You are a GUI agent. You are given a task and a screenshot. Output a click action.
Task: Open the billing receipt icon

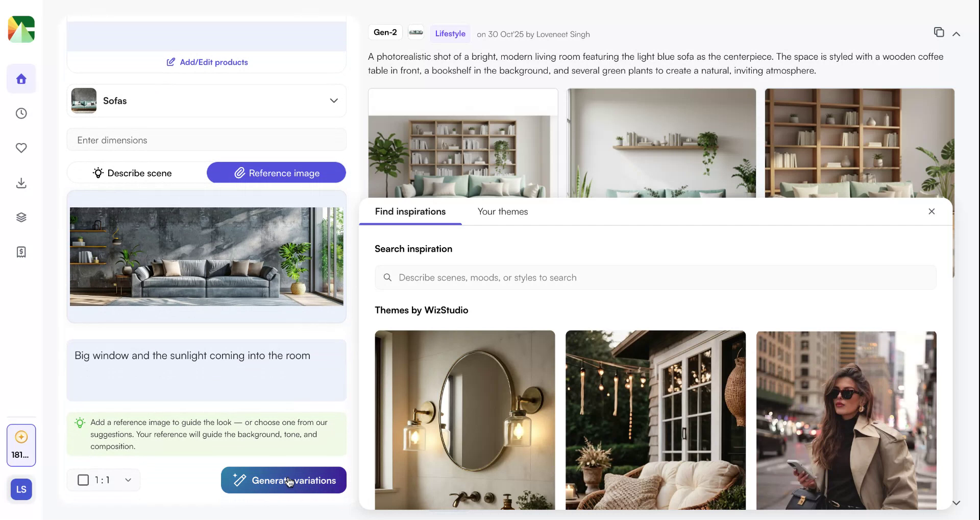pos(21,252)
